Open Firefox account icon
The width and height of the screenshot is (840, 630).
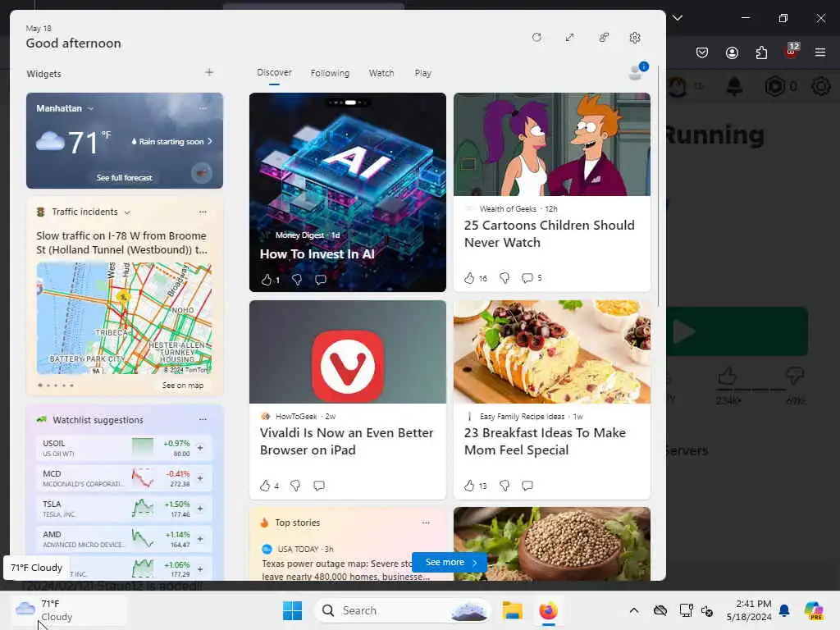pyautogui.click(x=732, y=52)
